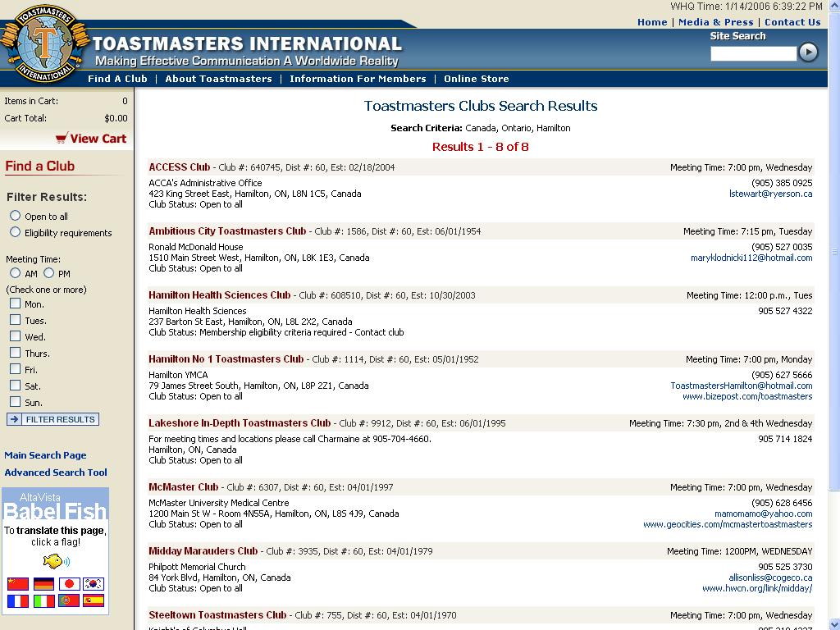
Task: Check the Mon. checkbox
Action: tap(15, 304)
